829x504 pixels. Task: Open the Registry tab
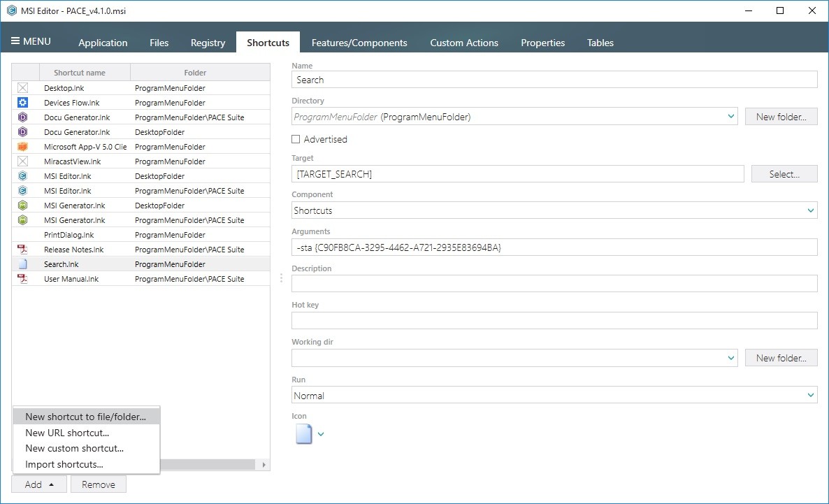(208, 43)
